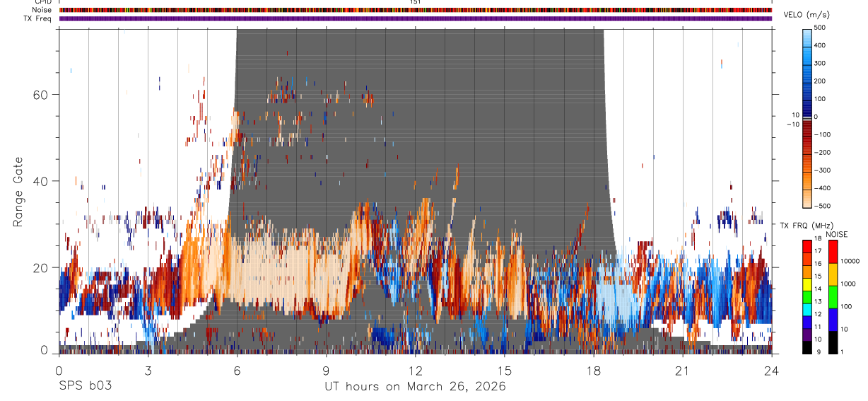Click the cyan segment of TX FRQ legend
This screenshot has height=401, width=868.
[807, 309]
